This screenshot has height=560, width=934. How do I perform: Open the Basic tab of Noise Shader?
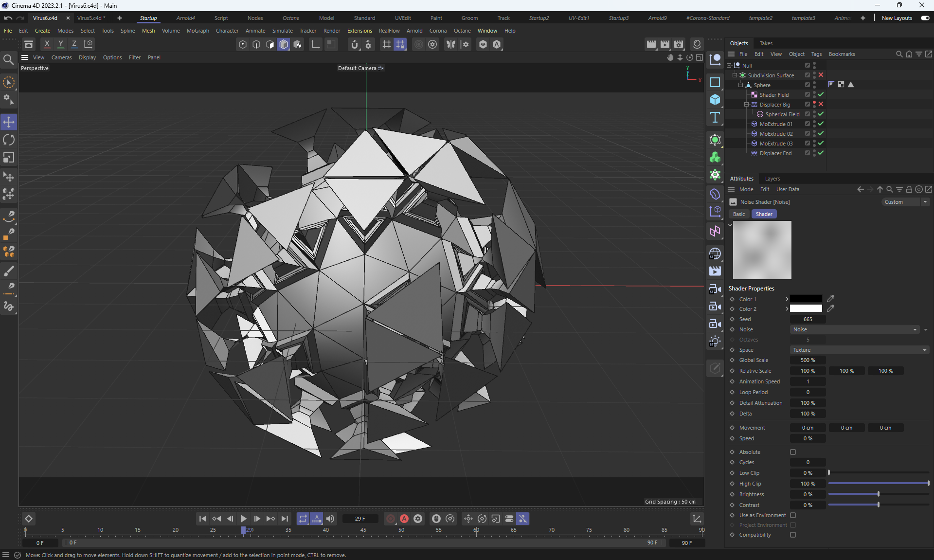(738, 214)
